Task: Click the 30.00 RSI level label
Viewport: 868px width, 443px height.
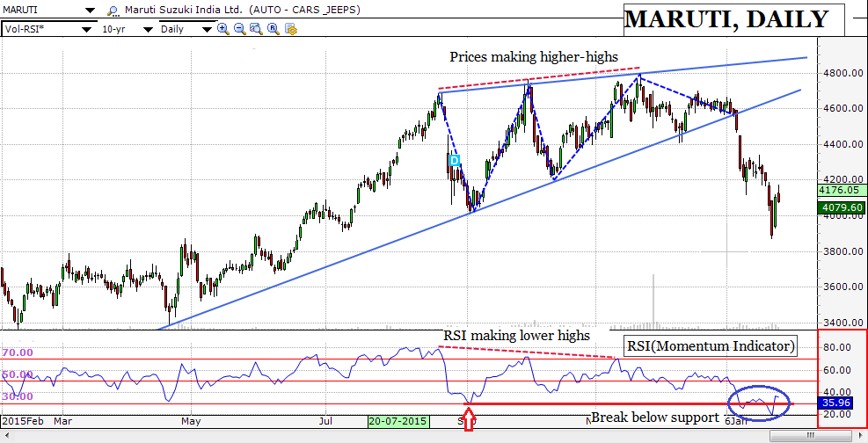Action: coord(18,396)
